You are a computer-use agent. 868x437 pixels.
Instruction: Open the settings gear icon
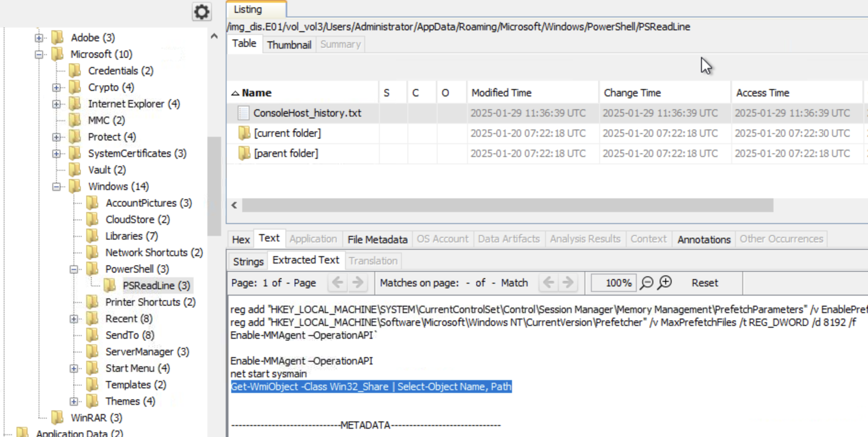(x=201, y=12)
